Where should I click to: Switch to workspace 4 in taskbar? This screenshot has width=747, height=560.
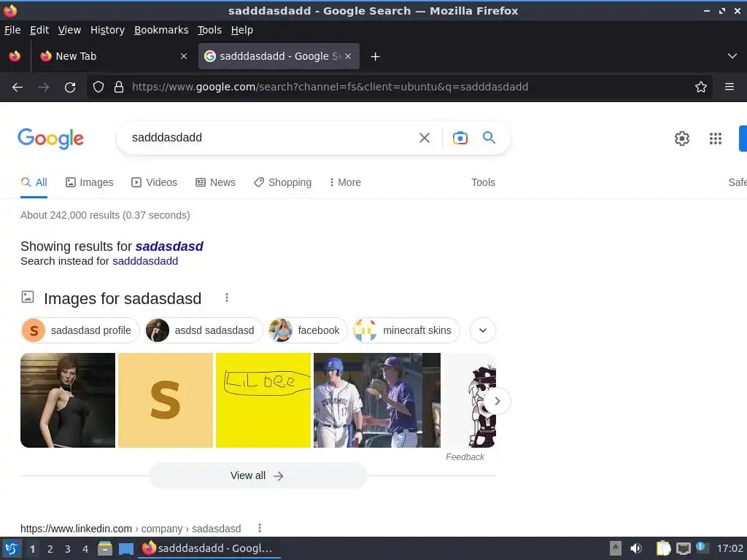pyautogui.click(x=85, y=549)
